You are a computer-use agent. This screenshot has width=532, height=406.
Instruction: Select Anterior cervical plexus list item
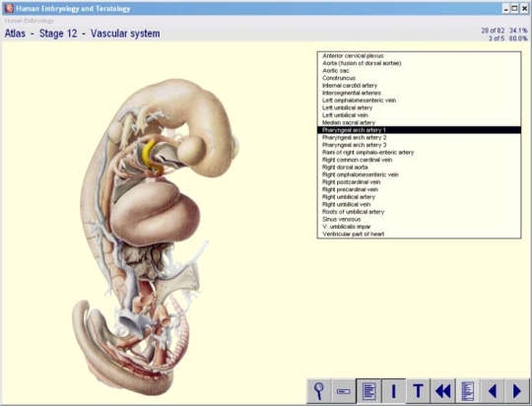click(x=353, y=55)
